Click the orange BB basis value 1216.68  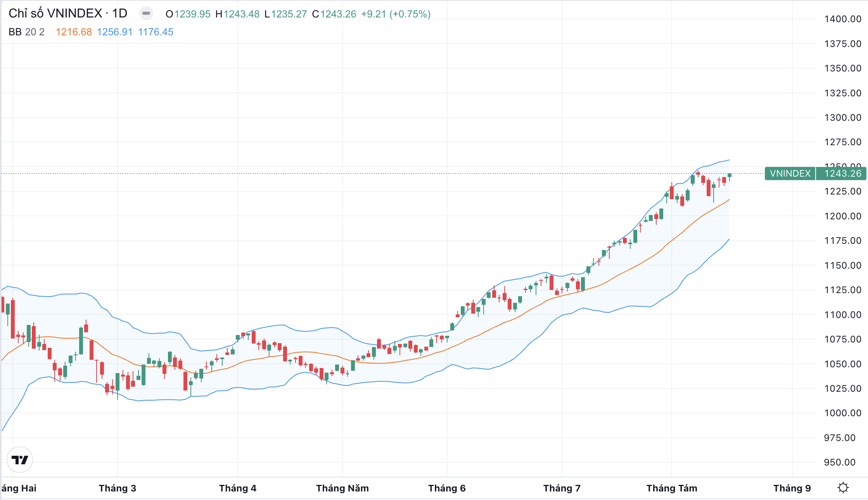click(74, 32)
